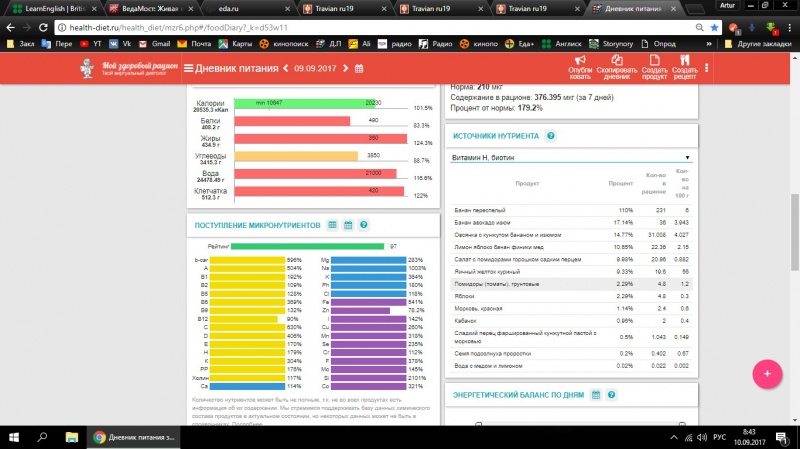This screenshot has height=449, width=800.
Task: Open help for Источники нутриента
Action: [551, 135]
